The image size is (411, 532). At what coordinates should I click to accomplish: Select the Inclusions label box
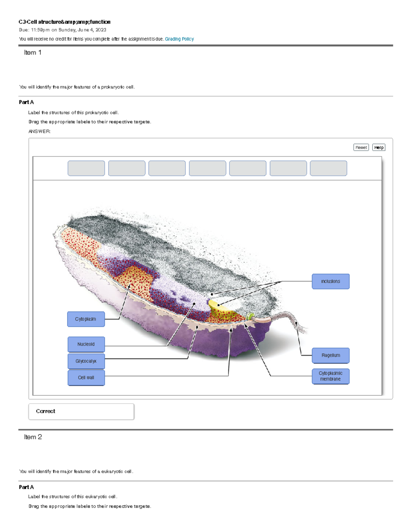330,281
